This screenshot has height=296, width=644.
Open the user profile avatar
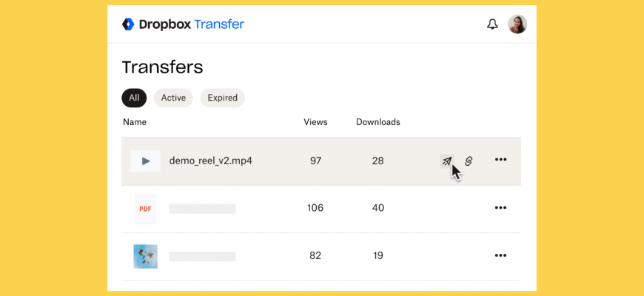(517, 24)
